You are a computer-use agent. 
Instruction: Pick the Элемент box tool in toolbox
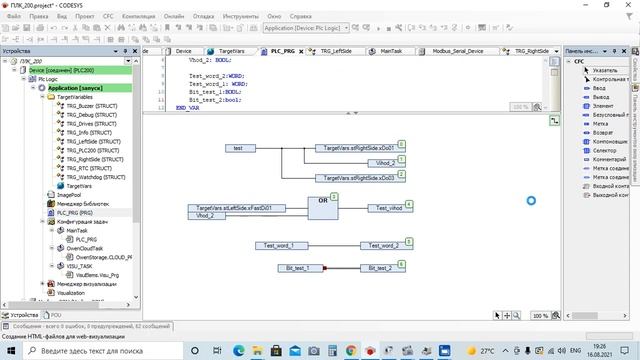tap(598, 106)
